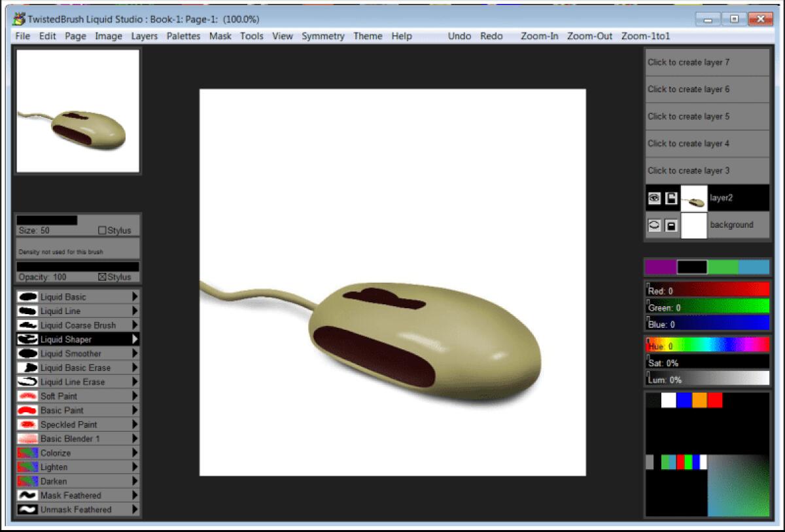Expand the Basic Blender 1 variants

point(136,438)
